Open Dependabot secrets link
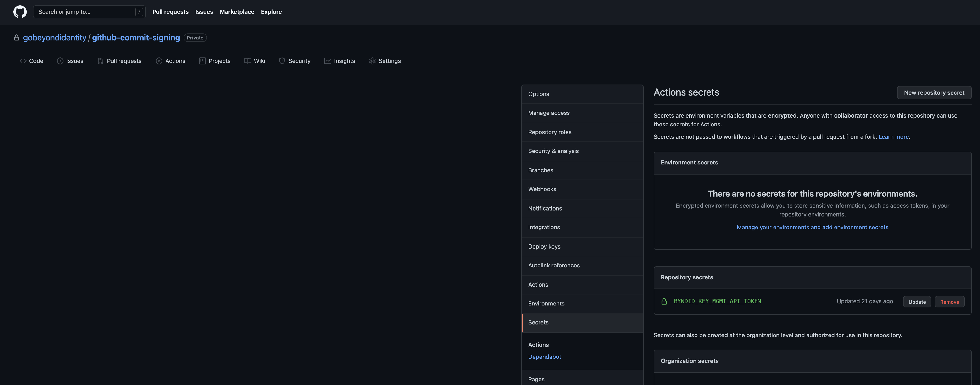The height and width of the screenshot is (385, 980). (544, 357)
